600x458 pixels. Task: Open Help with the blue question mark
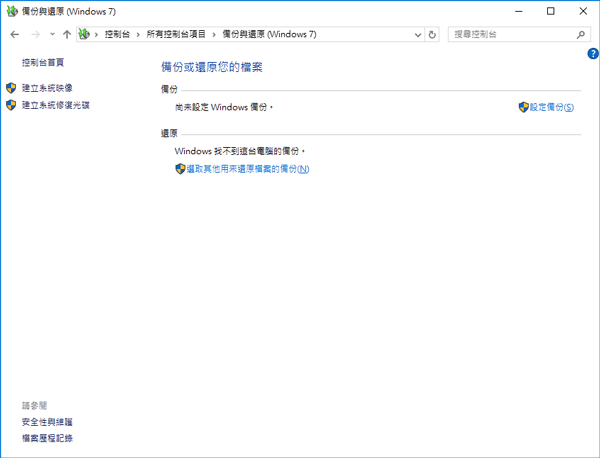[x=593, y=53]
